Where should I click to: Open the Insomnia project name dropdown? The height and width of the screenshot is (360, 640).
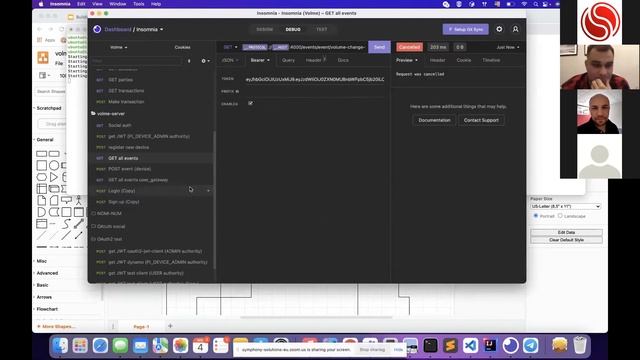149,29
